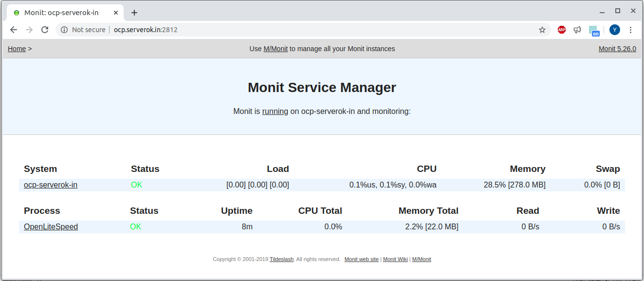
Task: Open the ocp-serverok-in system details
Action: pyautogui.click(x=50, y=185)
